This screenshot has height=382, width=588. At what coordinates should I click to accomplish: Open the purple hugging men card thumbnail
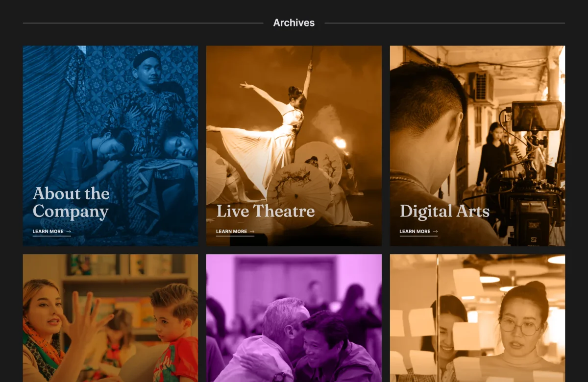pos(294,318)
